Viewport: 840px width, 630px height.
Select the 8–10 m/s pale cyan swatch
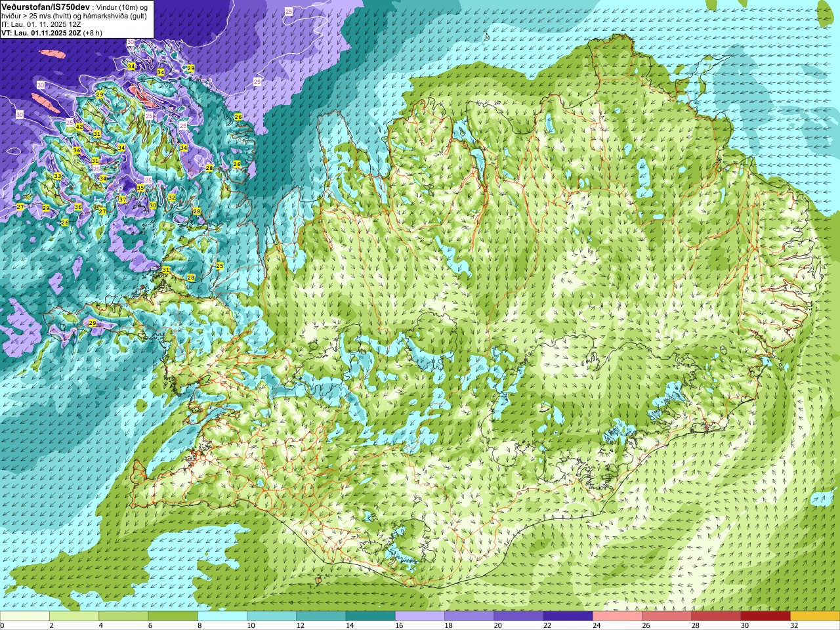222,616
